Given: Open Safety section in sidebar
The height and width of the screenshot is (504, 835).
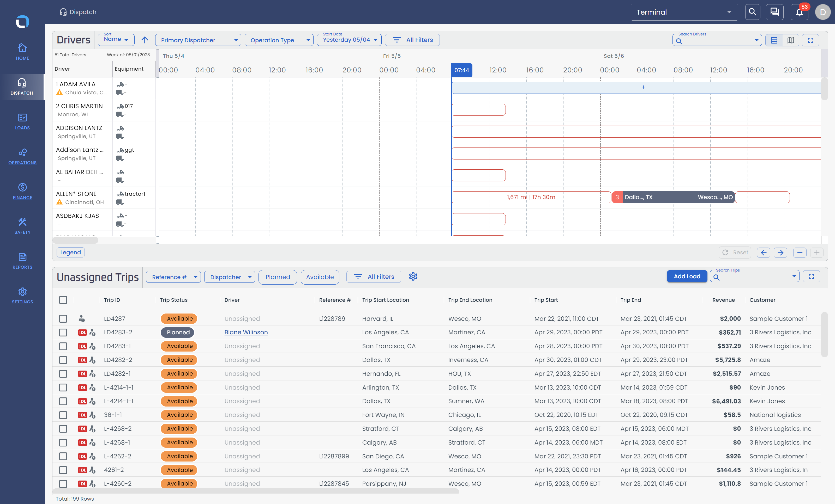Looking at the screenshot, I should point(22,226).
